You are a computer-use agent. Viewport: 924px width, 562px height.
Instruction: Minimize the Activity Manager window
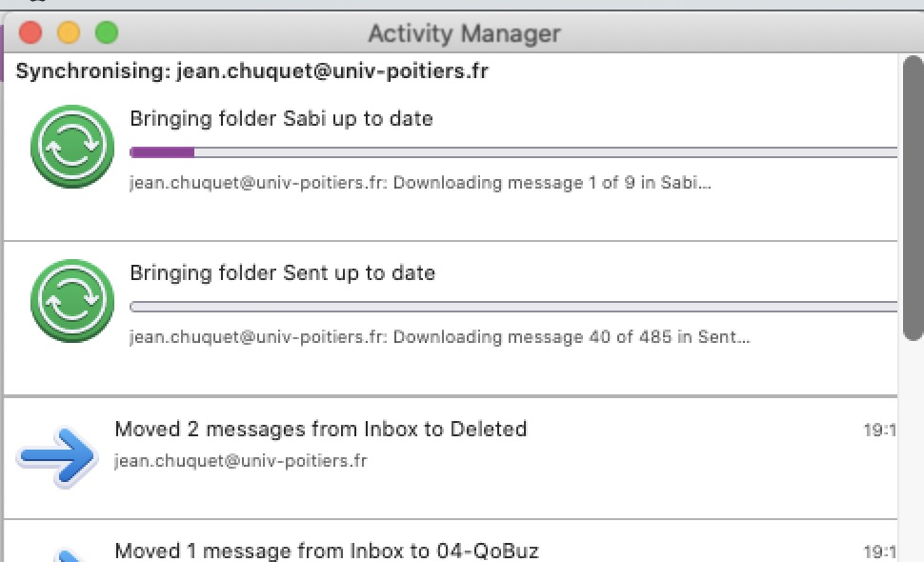click(69, 33)
